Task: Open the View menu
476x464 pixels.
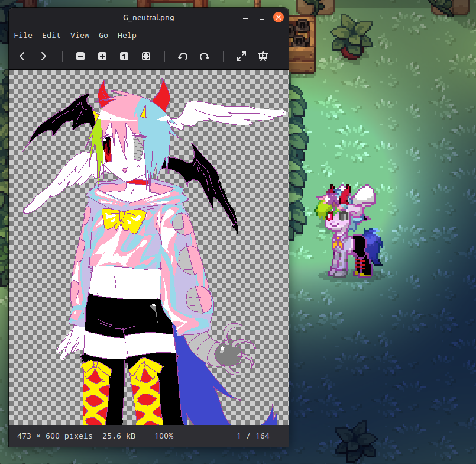Action: coord(80,36)
